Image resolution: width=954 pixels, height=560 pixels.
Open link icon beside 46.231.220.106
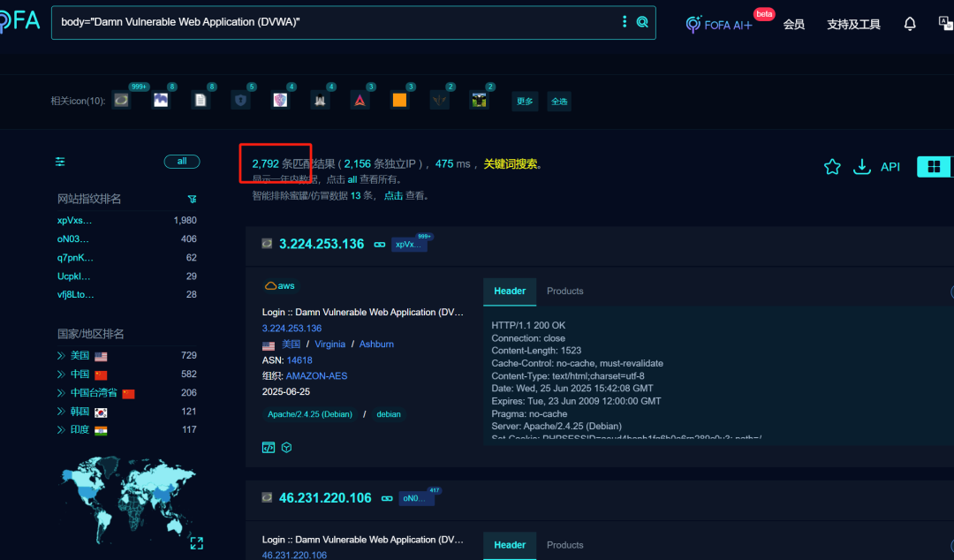tap(387, 498)
